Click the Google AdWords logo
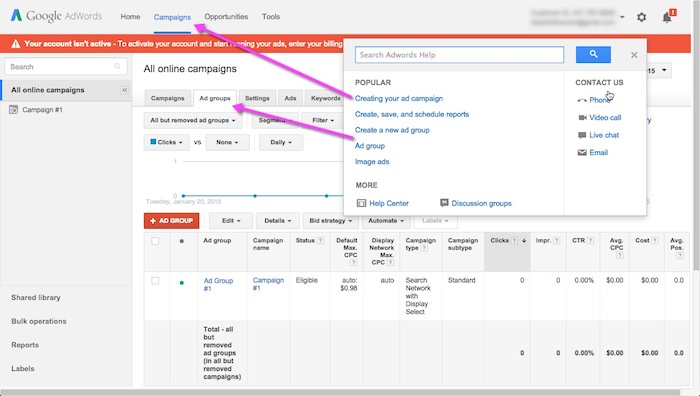 pos(56,16)
